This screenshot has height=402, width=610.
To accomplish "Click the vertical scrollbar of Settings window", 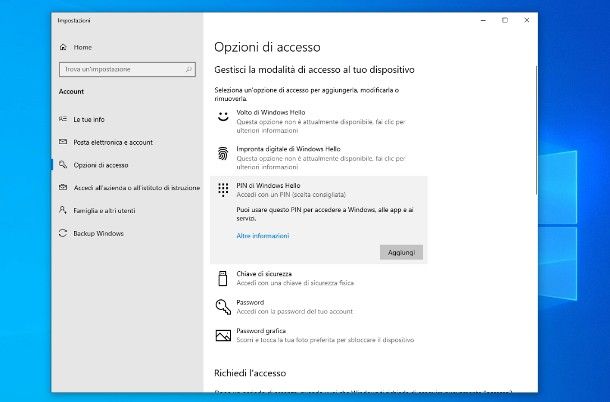I will [536, 130].
